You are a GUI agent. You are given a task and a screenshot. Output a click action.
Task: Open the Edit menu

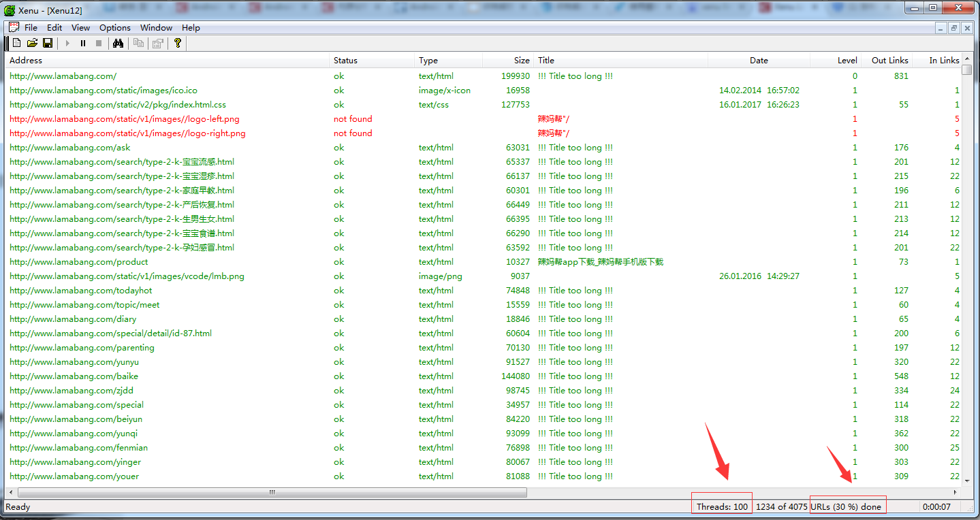pos(54,27)
